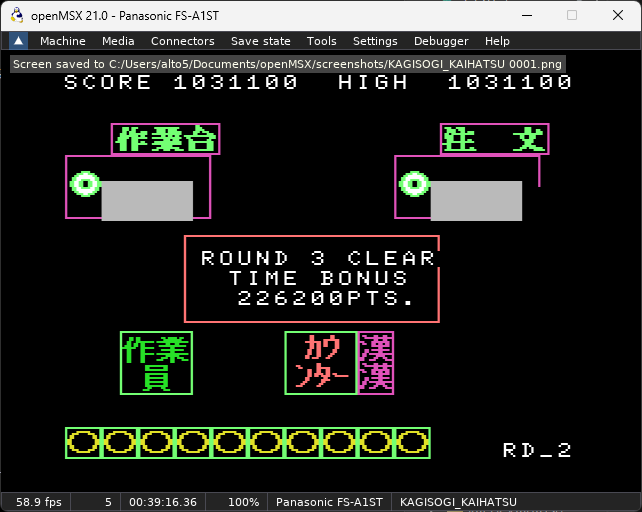This screenshot has width=642, height=512.
Task: Click the 58.9 fps status bar indicator
Action: (38, 501)
